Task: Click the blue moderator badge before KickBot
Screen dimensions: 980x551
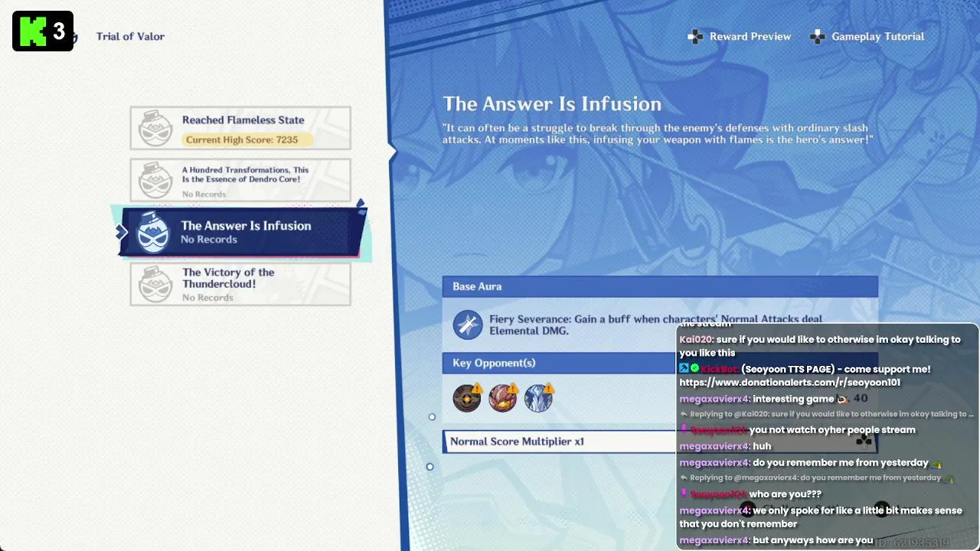Action: tap(684, 369)
